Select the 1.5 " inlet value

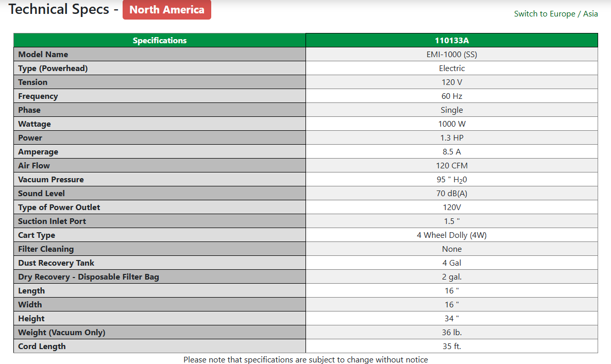452,221
